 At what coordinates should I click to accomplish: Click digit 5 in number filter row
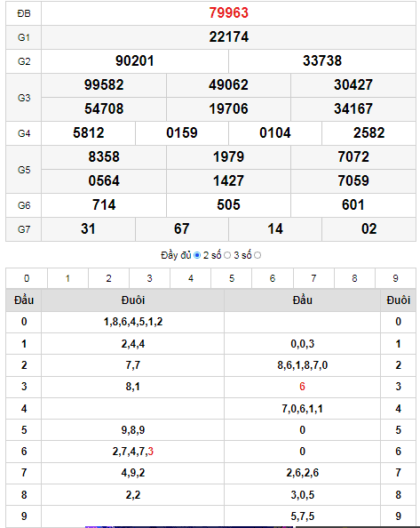(232, 278)
